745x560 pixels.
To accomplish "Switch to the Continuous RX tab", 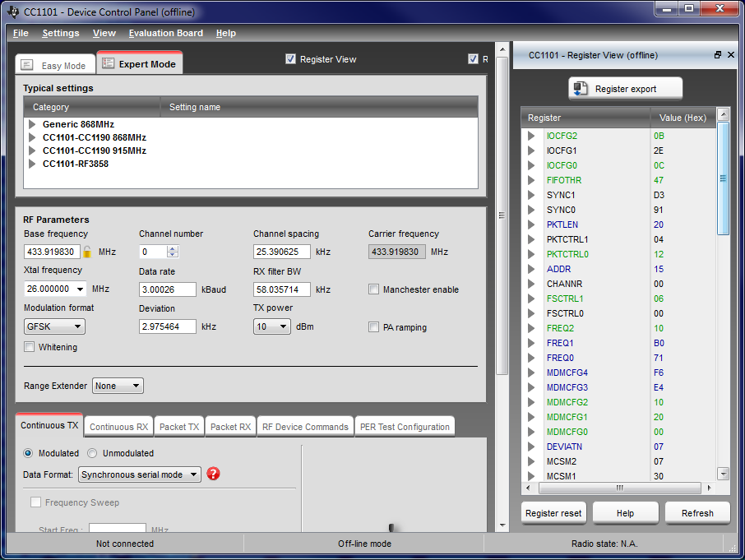I will 118,427.
